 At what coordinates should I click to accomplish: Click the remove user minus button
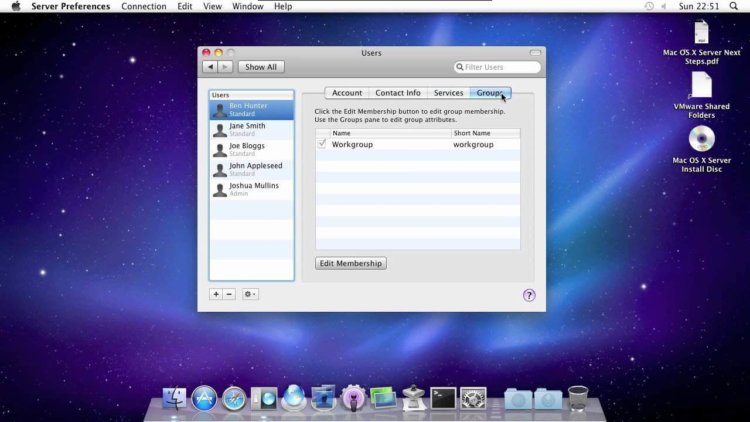(x=229, y=294)
